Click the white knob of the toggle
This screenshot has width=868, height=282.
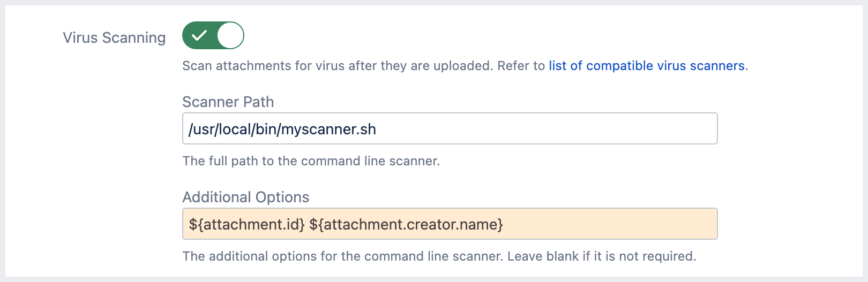click(230, 36)
